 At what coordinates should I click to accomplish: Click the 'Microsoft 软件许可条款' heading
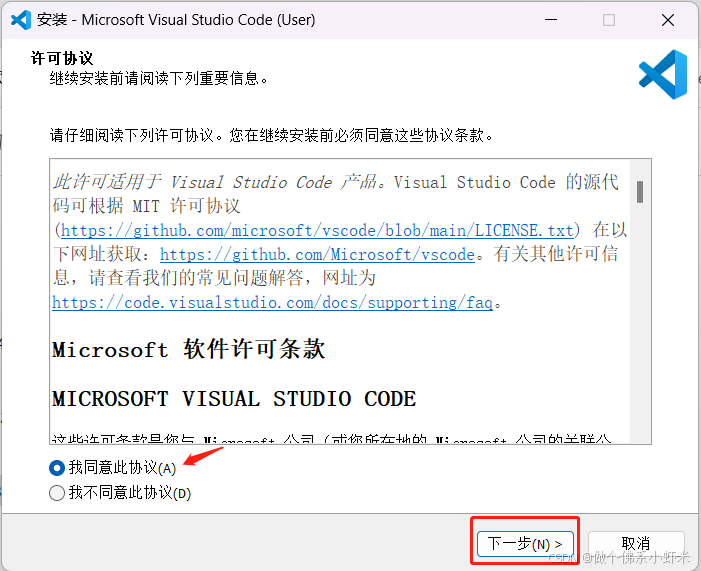(189, 349)
